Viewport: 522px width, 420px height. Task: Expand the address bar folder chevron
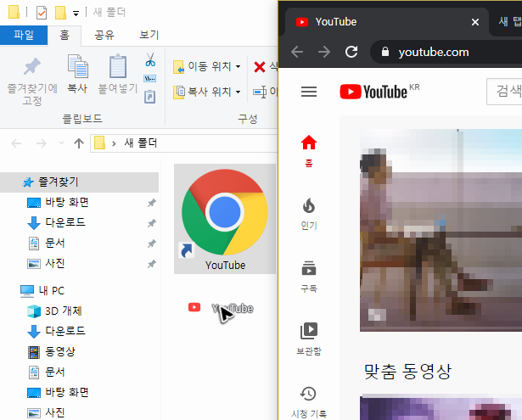[114, 143]
